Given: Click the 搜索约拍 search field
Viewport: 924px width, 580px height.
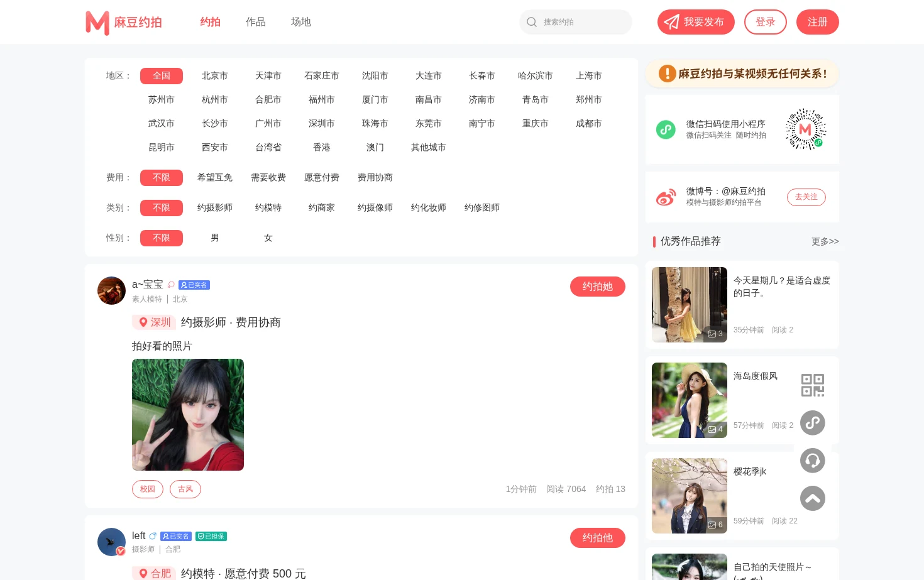Looking at the screenshot, I should [x=576, y=22].
